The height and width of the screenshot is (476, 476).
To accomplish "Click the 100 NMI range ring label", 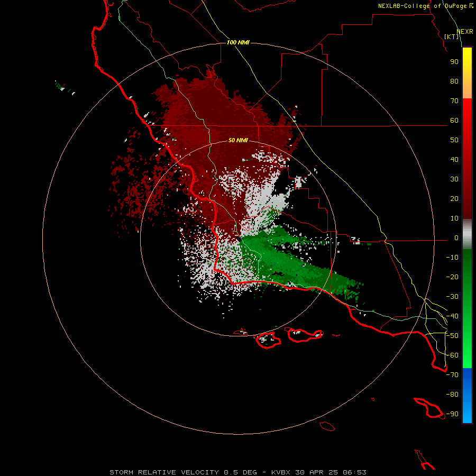I will (238, 42).
